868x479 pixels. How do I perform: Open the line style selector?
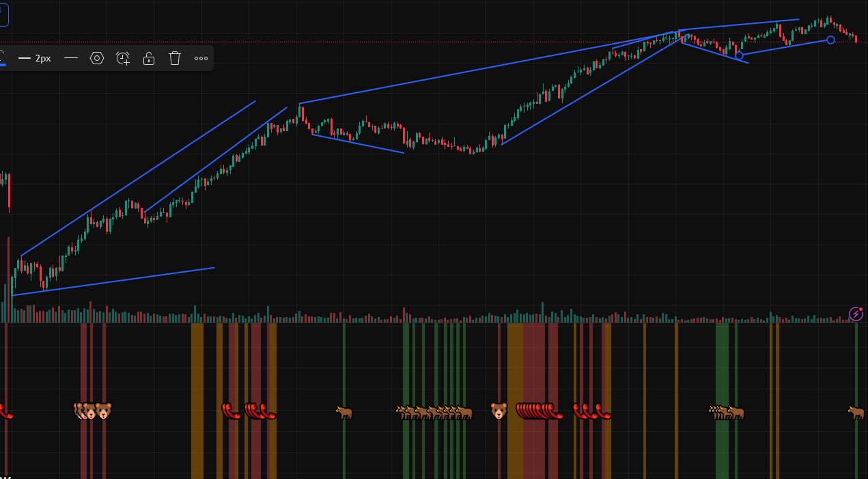(x=71, y=58)
